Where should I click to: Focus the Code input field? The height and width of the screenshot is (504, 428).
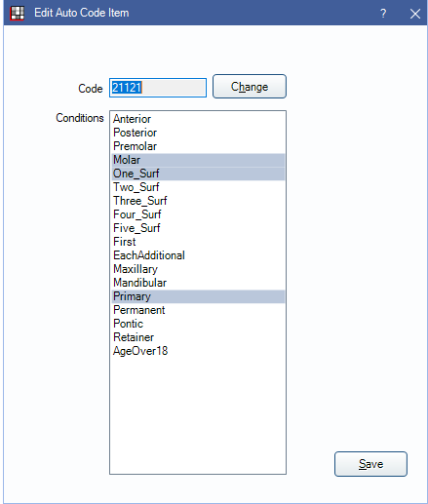pyautogui.click(x=158, y=88)
